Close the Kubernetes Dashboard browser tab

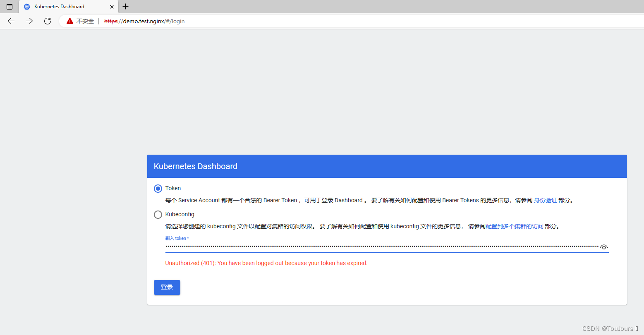pyautogui.click(x=111, y=7)
